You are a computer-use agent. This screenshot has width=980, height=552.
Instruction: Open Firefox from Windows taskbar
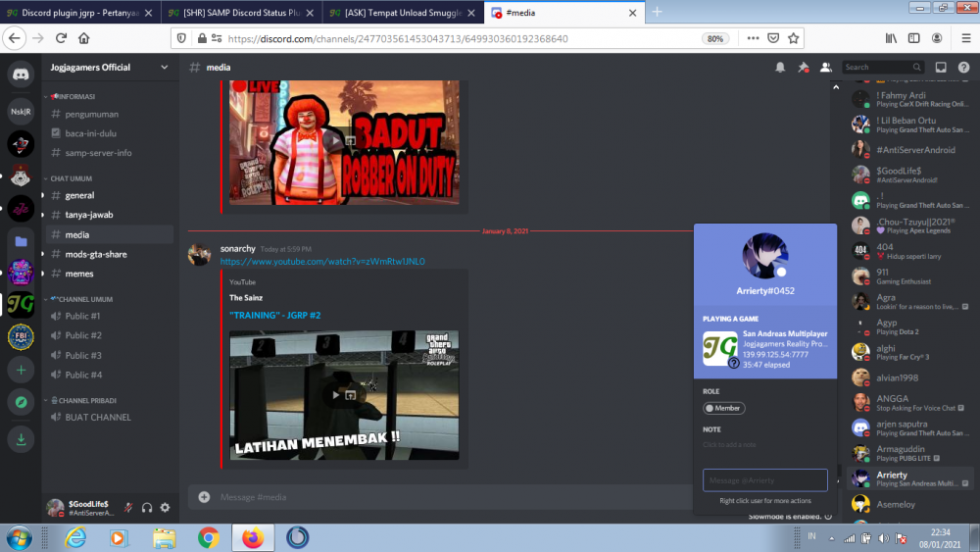point(253,537)
